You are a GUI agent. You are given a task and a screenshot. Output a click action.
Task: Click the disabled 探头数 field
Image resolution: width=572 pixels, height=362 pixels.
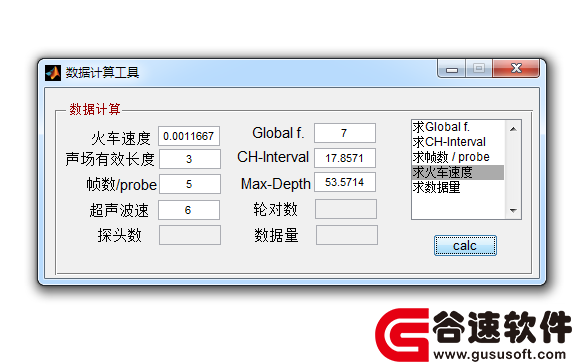pyautogui.click(x=190, y=235)
